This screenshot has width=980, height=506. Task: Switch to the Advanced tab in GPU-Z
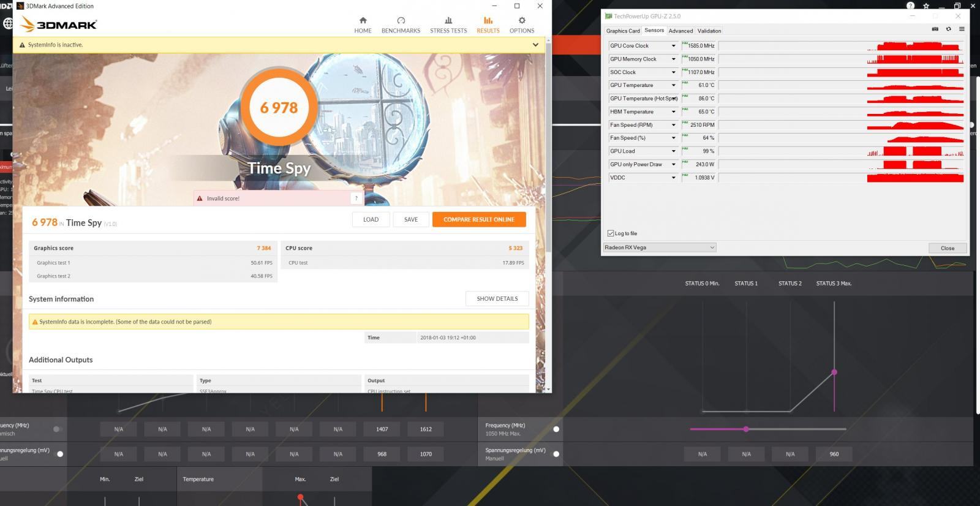pos(680,31)
